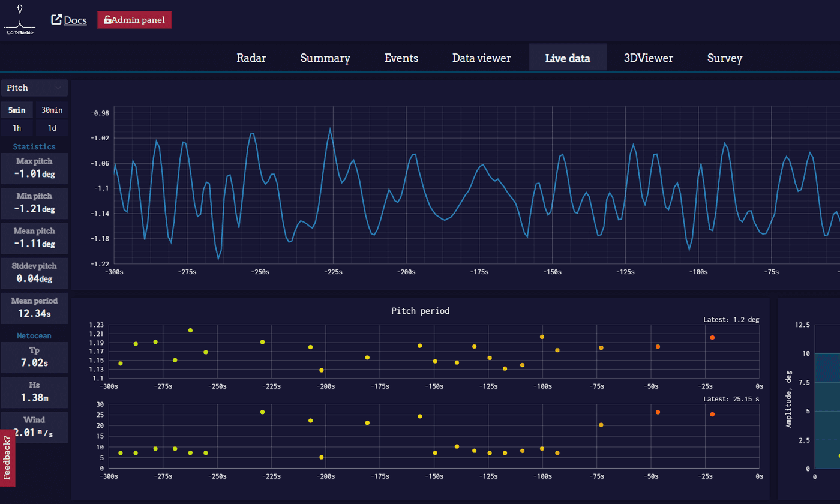Screen dimensions: 840x504
Task: Select the Live data tab
Action: click(568, 58)
